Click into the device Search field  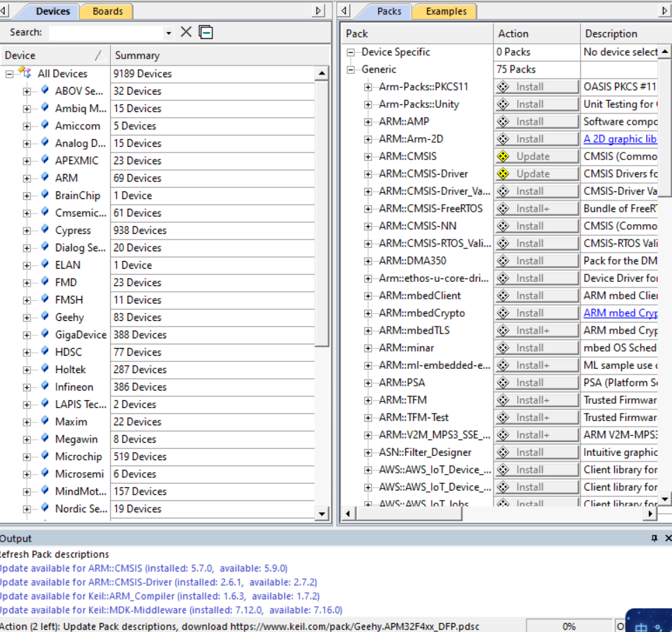pyautogui.click(x=107, y=33)
